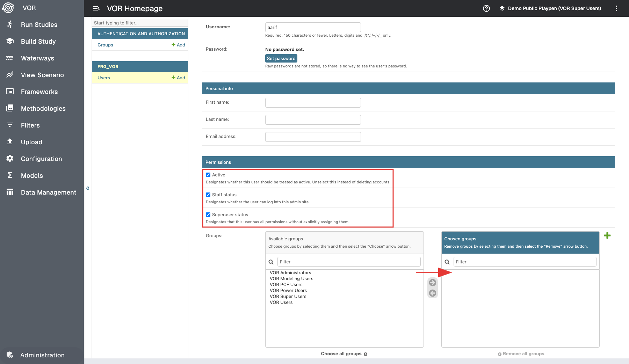Uncheck the Active checkbox

(x=208, y=175)
